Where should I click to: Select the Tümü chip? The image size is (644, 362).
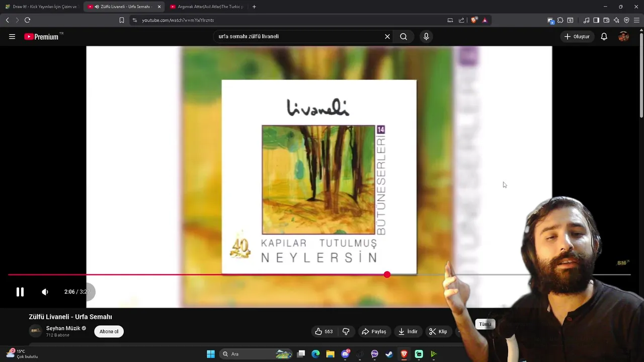click(485, 324)
